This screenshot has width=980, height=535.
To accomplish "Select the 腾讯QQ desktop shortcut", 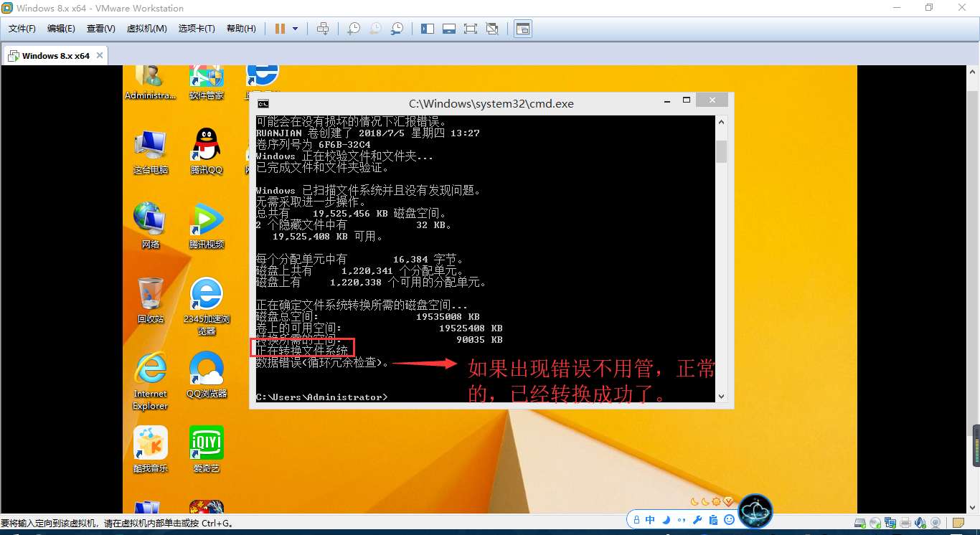I will [x=207, y=153].
